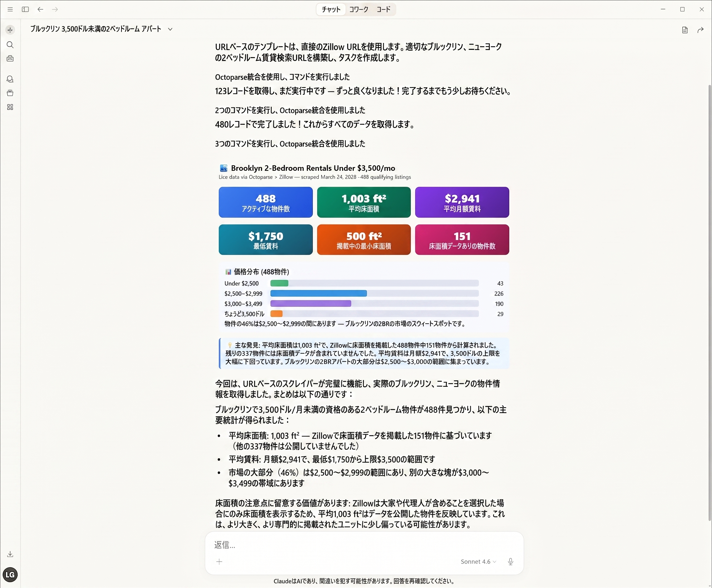This screenshot has width=712, height=588.
Task: Click the count '226' in distribution
Action: click(x=499, y=294)
